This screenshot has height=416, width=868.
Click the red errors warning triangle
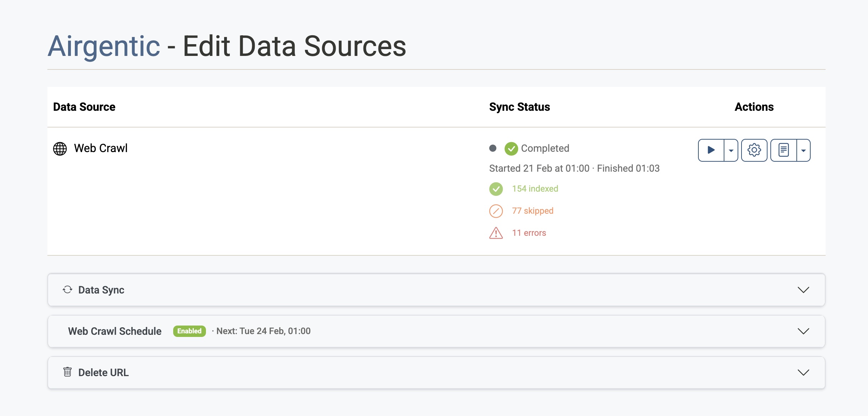[496, 233]
